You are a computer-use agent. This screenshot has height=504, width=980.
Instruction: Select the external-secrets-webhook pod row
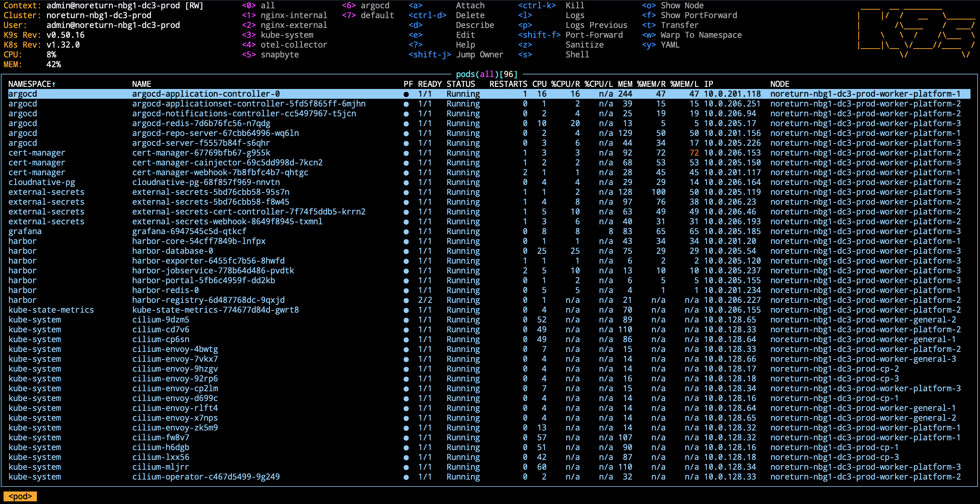point(227,222)
